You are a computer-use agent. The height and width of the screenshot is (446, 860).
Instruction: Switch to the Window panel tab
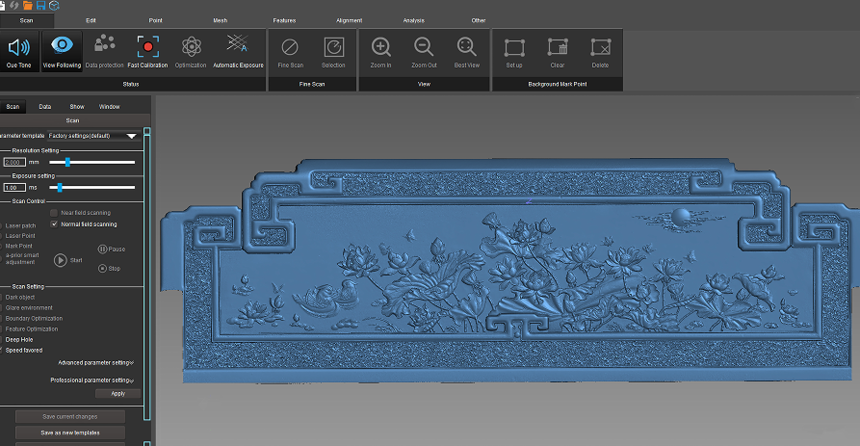coord(109,106)
